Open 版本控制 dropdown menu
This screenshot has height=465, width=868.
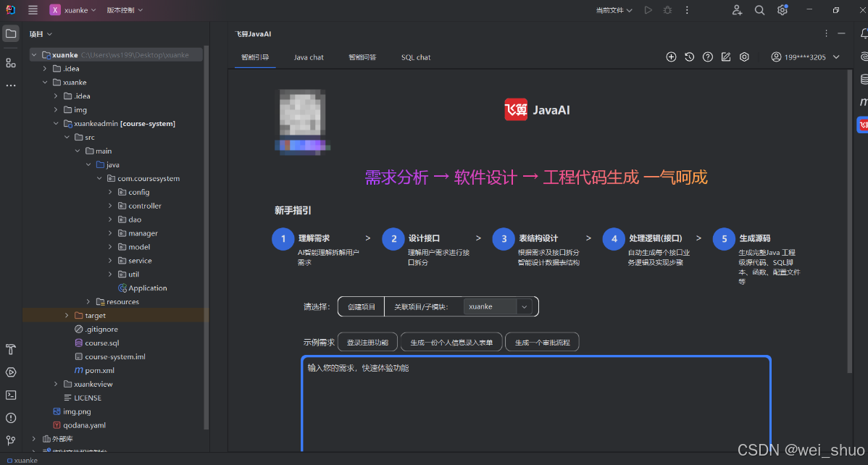125,10
